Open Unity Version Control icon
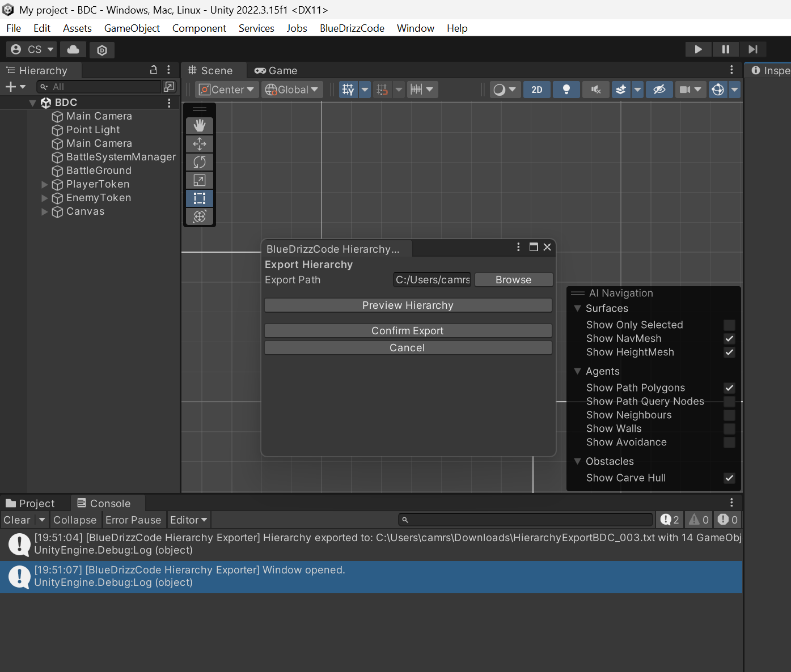 point(102,50)
